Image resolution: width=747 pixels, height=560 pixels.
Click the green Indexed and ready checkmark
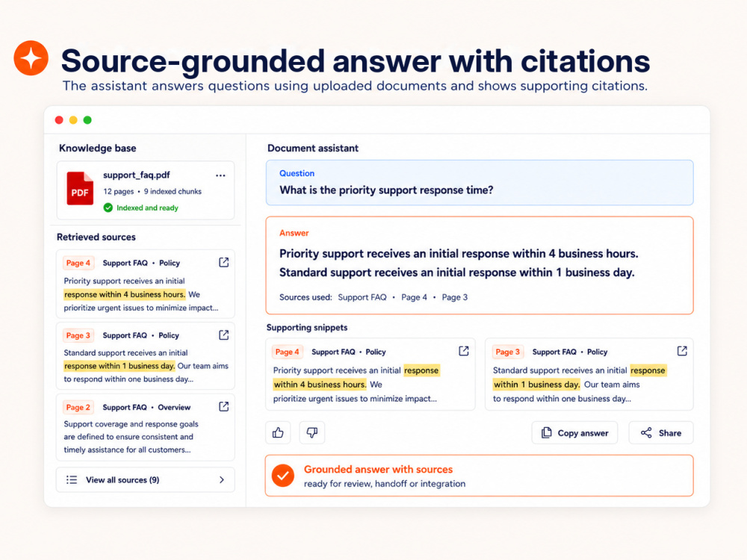pyautogui.click(x=108, y=208)
